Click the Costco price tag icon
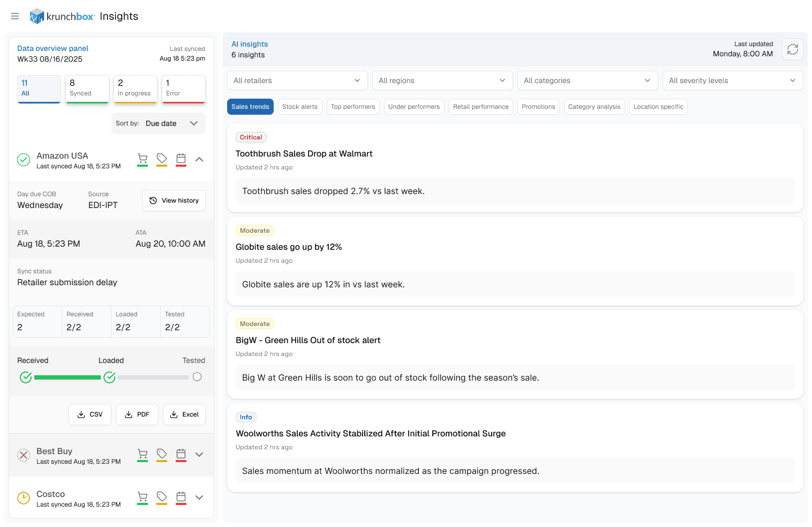The width and height of the screenshot is (812, 527). click(162, 497)
